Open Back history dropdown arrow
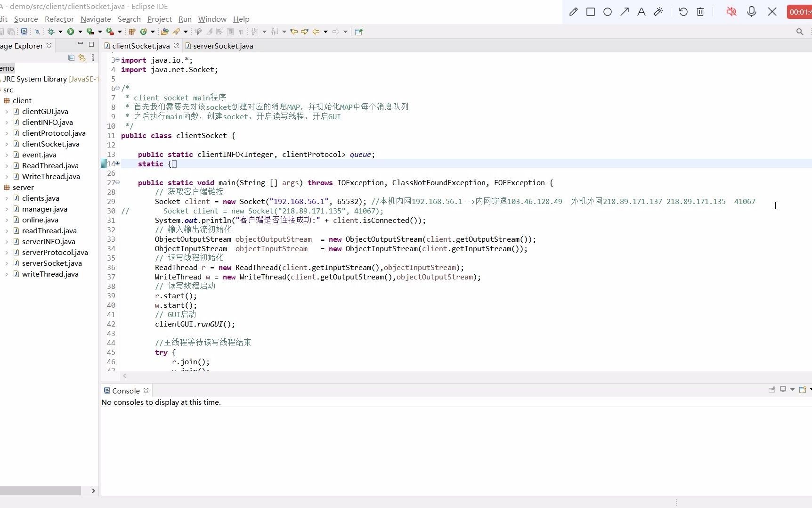The height and width of the screenshot is (508, 812). (x=325, y=32)
